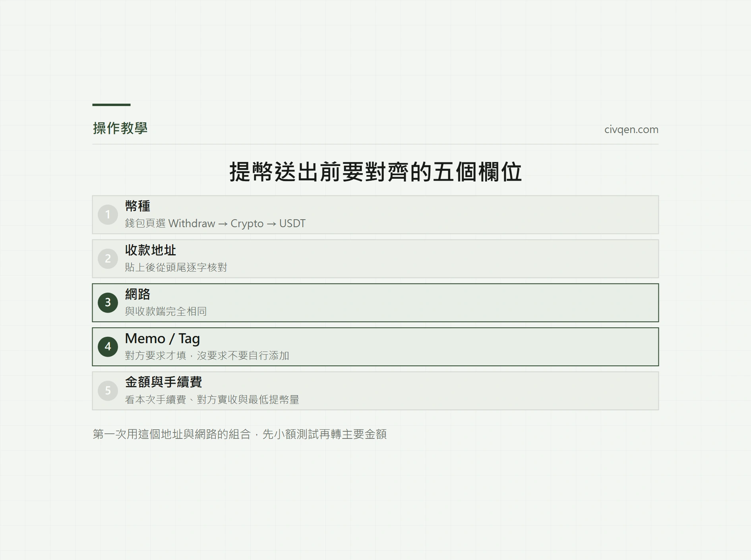
Task: Select the 操作教學 section heading
Action: [x=120, y=128]
